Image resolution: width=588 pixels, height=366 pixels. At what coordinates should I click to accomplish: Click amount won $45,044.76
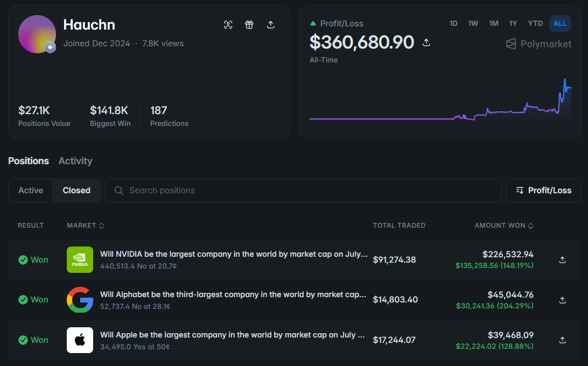[510, 295]
